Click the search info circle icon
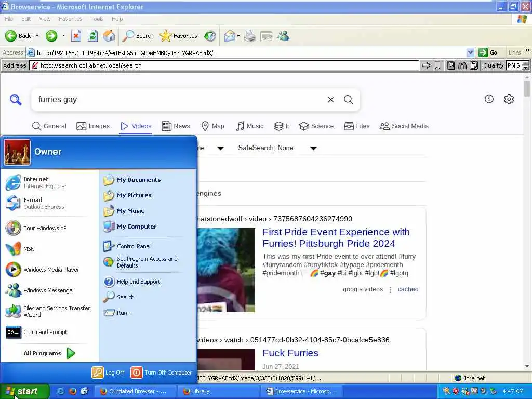 [488, 99]
